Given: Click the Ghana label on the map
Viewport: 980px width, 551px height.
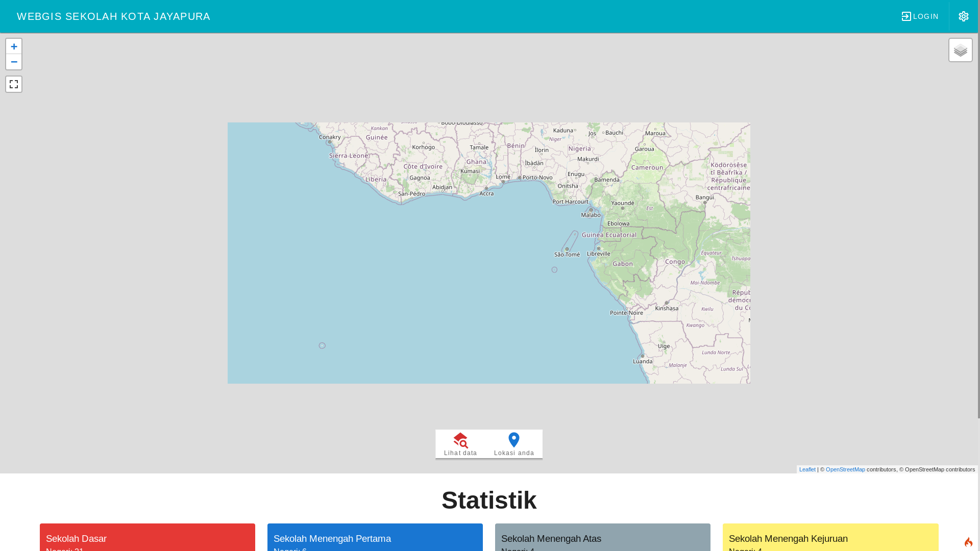Looking at the screenshot, I should coord(476,161).
